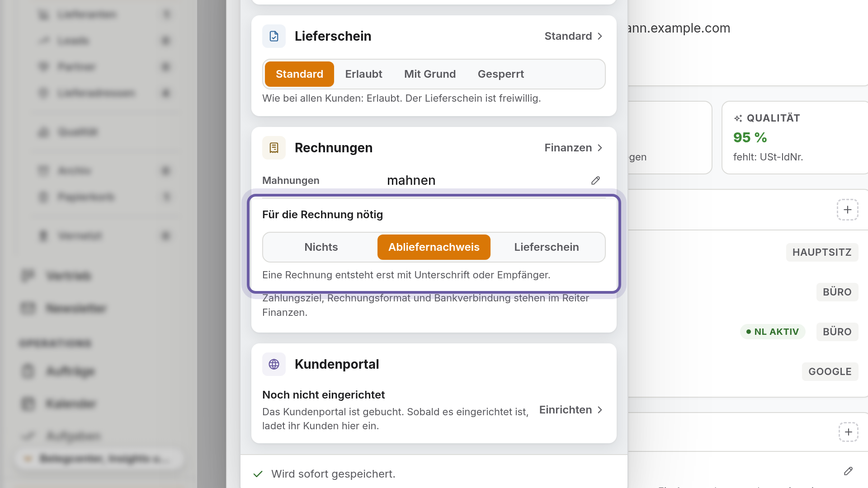Click the Für die Rechnung nötig heading
Viewport: 868px width, 488px height.
tap(322, 215)
